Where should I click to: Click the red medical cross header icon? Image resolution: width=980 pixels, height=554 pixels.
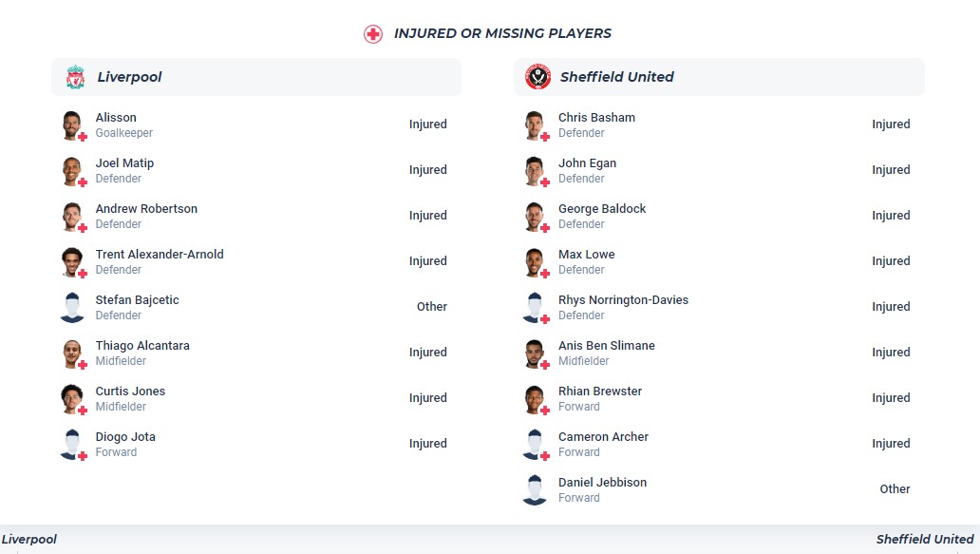point(373,34)
